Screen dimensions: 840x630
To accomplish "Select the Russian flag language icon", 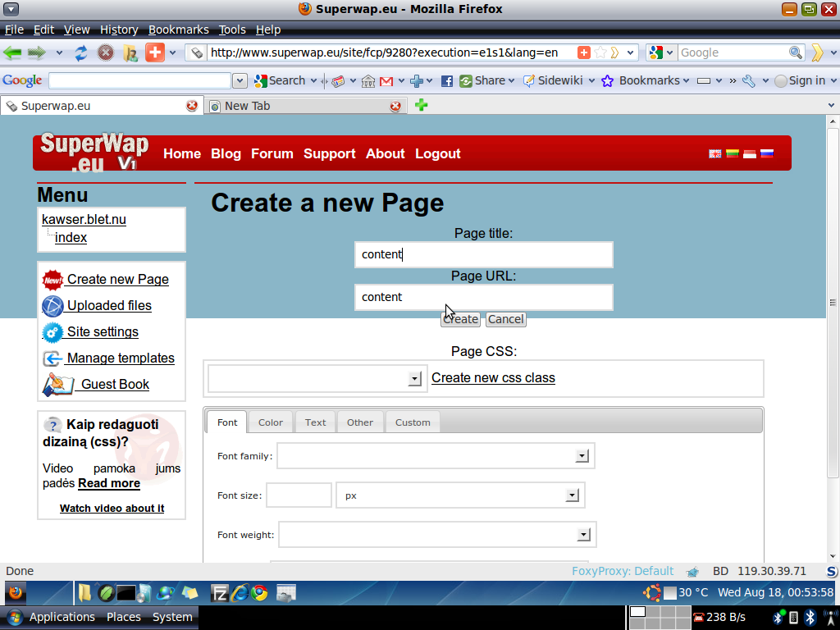I will (767, 153).
